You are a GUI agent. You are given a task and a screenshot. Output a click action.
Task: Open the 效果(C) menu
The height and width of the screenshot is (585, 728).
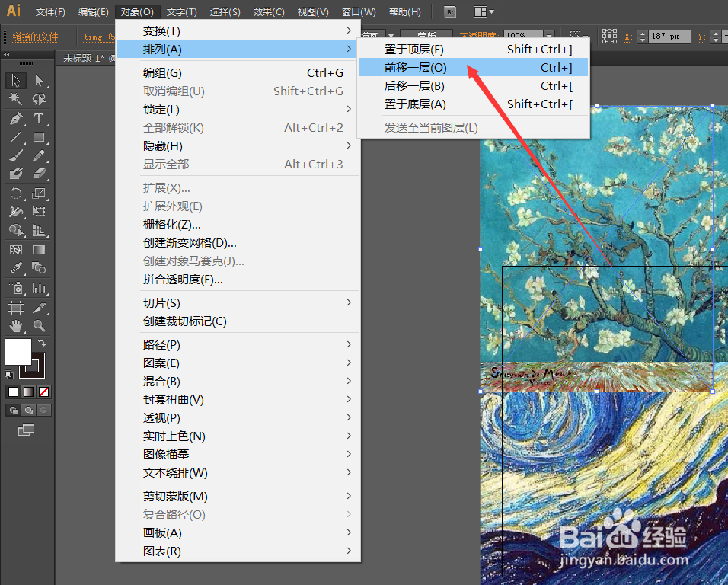click(269, 12)
